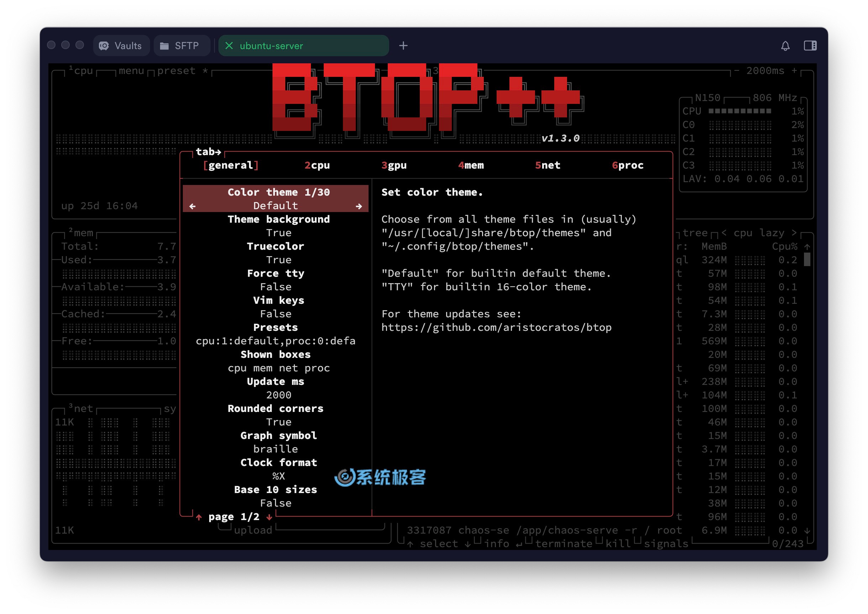868x614 pixels.
Task: Open the notifications bell
Action: pyautogui.click(x=785, y=46)
